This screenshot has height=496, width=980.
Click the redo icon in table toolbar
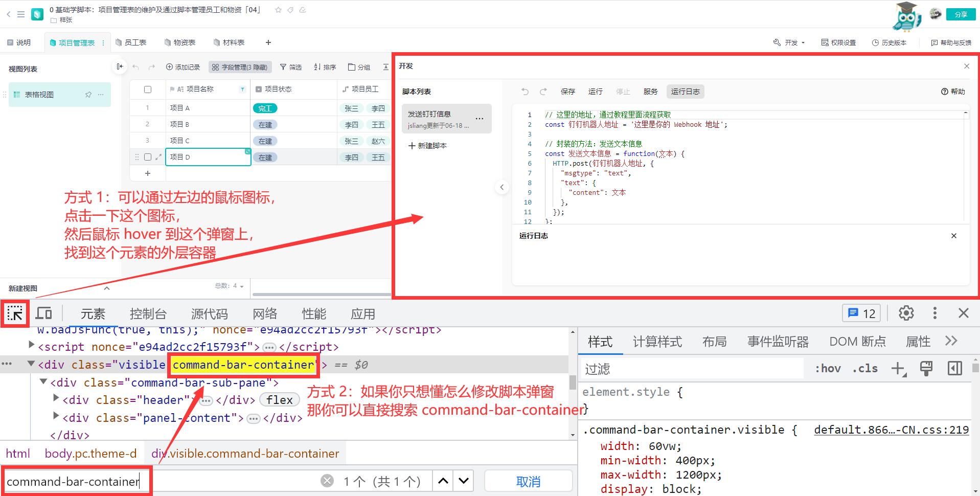tap(151, 67)
